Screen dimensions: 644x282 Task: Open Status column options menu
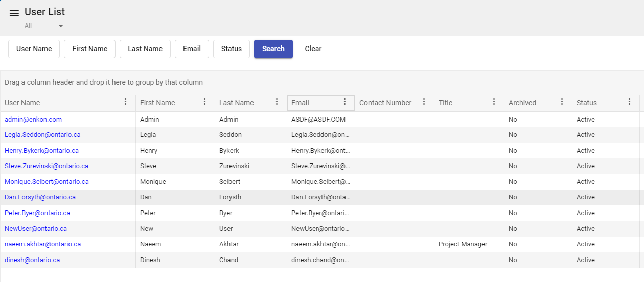click(x=630, y=102)
